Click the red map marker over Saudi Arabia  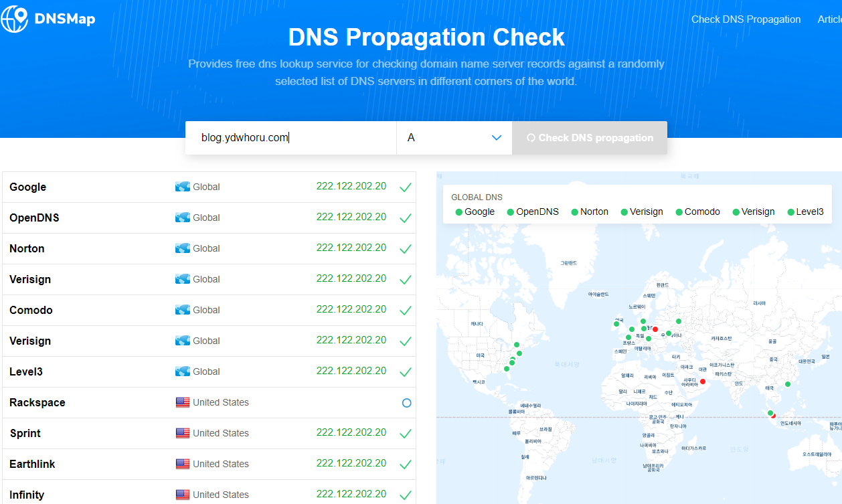pyautogui.click(x=703, y=382)
